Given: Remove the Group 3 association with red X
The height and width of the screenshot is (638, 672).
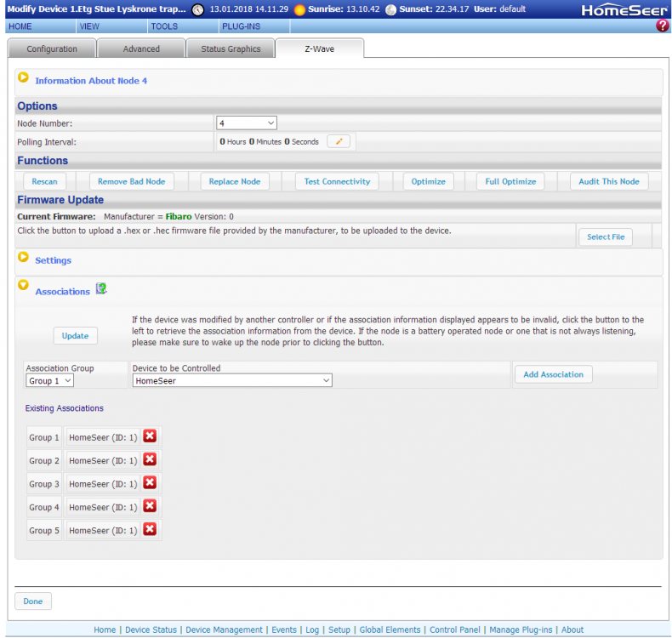Looking at the screenshot, I should (150, 483).
